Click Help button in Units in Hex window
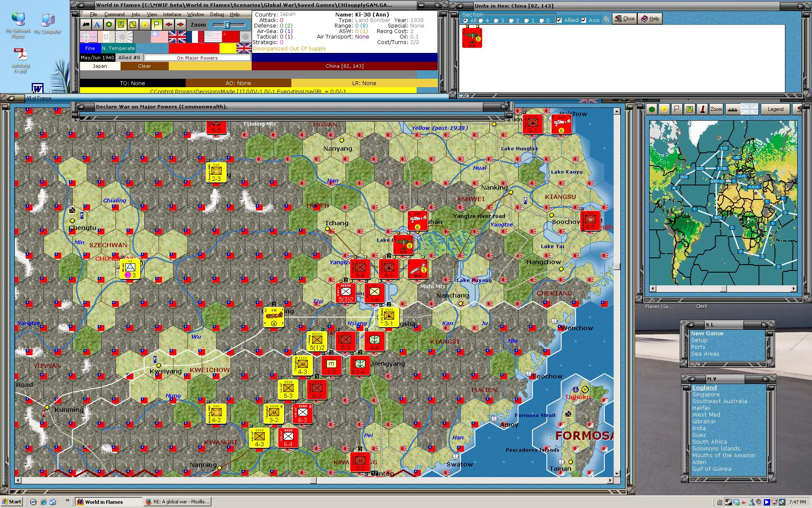Screen dimensions: 812x508 pyautogui.click(x=650, y=19)
